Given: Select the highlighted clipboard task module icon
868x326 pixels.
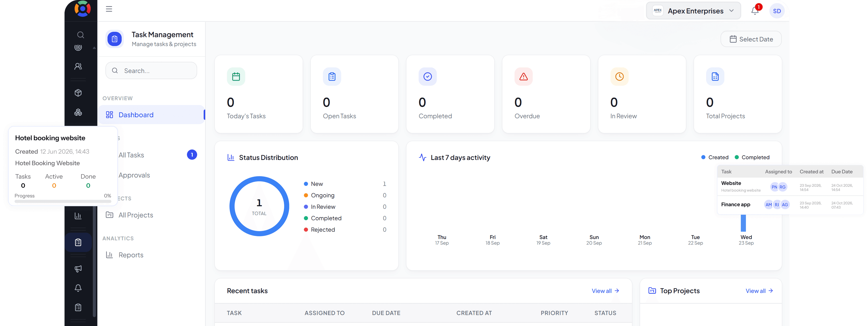Looking at the screenshot, I should click(78, 242).
